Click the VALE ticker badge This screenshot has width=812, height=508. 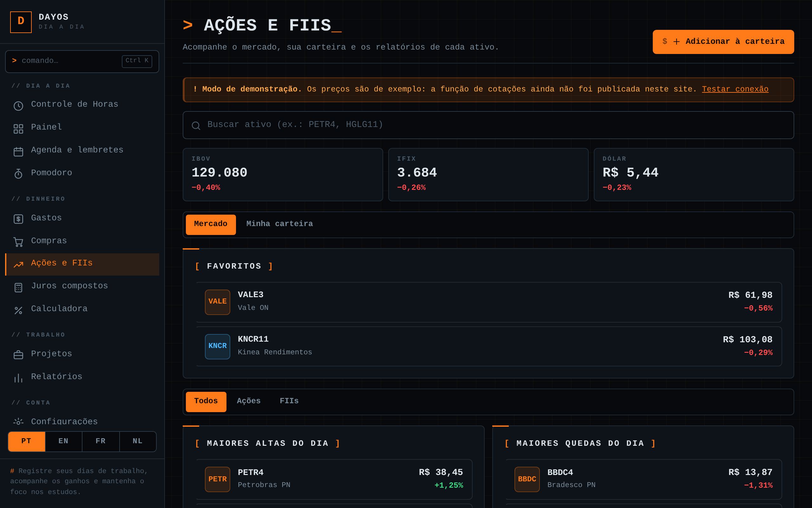(217, 302)
